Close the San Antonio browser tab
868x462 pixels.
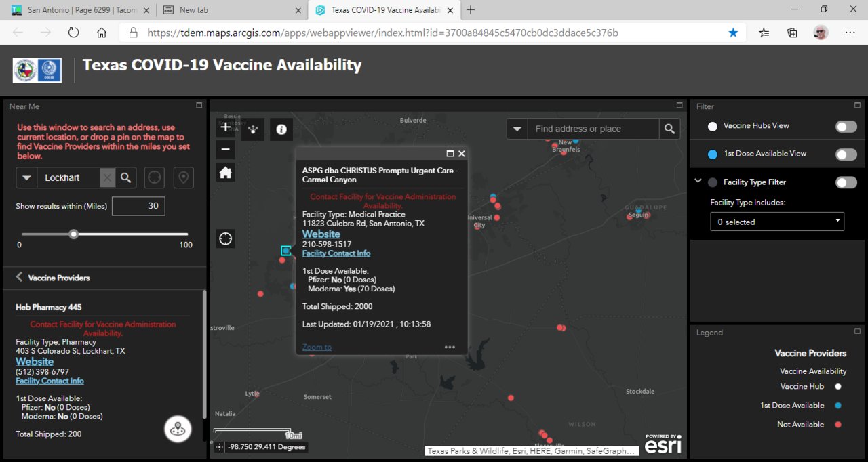[146, 10]
